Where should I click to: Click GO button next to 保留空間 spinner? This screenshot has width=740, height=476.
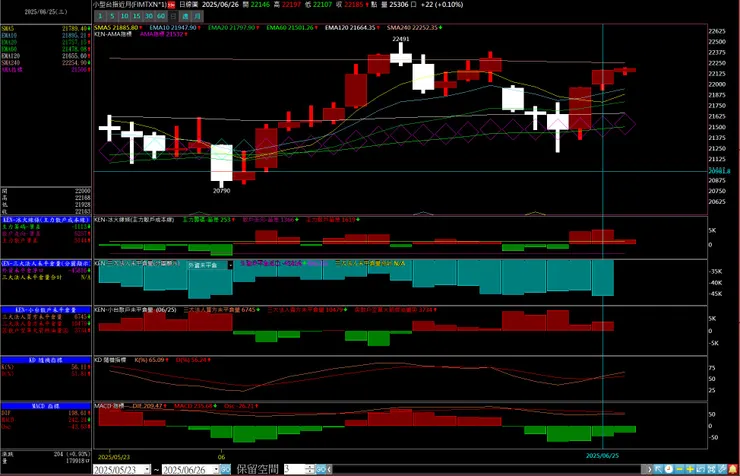point(320,469)
